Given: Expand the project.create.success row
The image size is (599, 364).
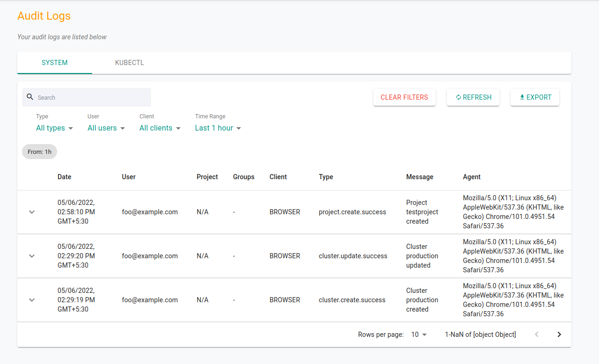Looking at the screenshot, I should point(32,212).
